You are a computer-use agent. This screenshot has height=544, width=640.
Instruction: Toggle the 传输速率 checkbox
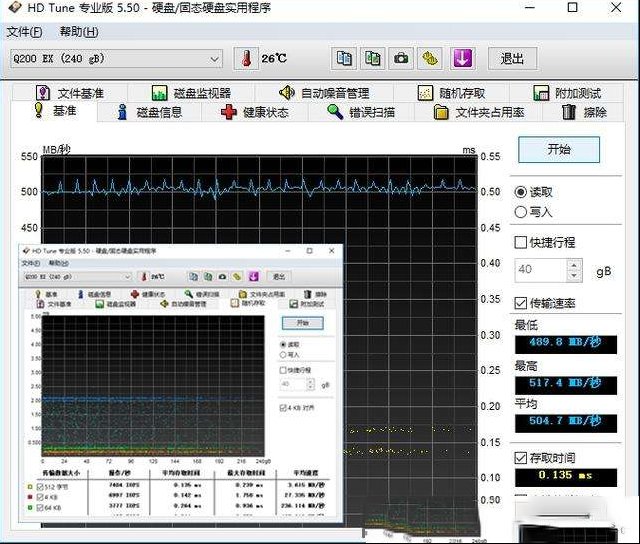520,303
